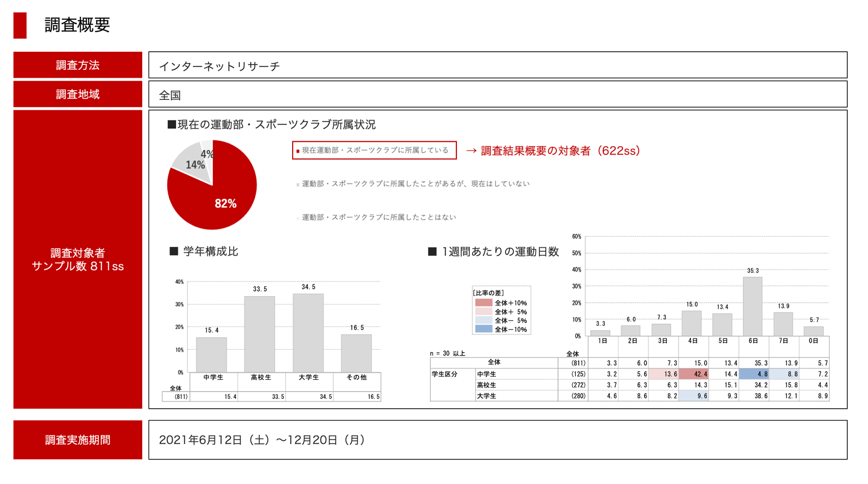Click the 調査実施期間 red block
The image size is (868, 484).
77,441
